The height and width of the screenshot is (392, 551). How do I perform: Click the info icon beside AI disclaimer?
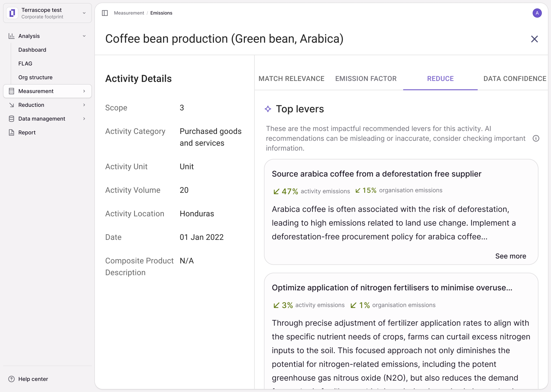pos(536,138)
